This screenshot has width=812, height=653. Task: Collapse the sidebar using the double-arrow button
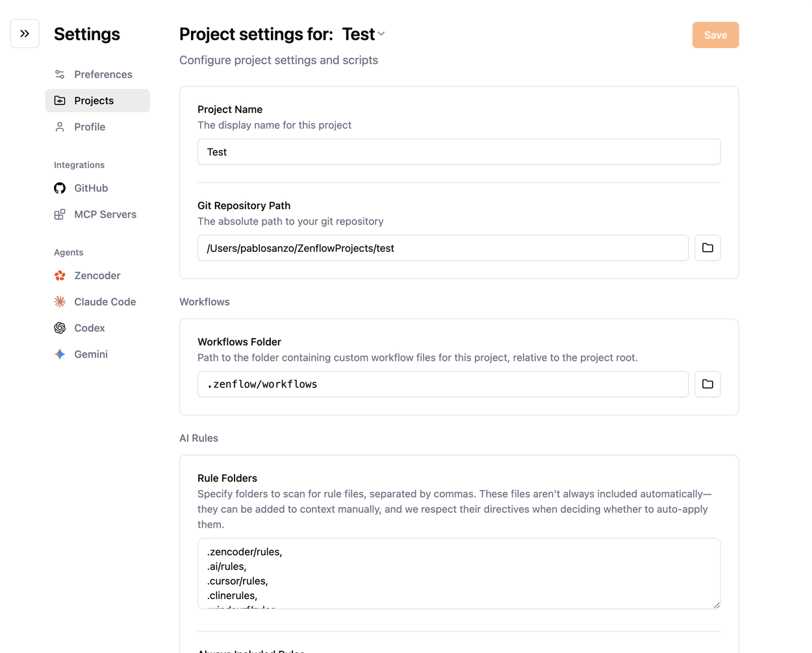point(24,33)
